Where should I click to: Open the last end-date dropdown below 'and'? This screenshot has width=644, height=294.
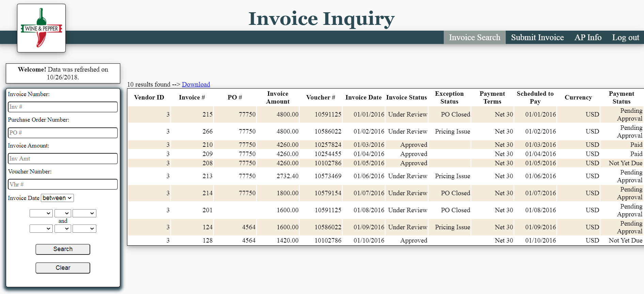click(x=84, y=229)
